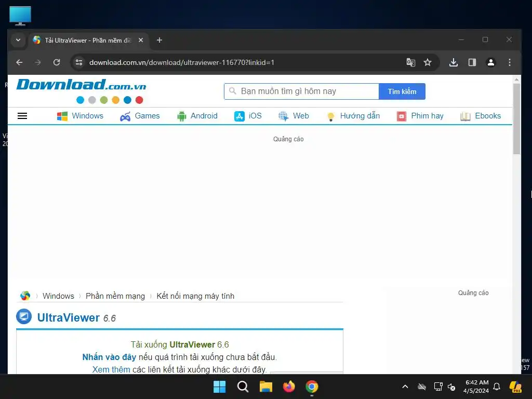The image size is (532, 399).
Task: Open the Games category menu
Action: click(x=140, y=116)
